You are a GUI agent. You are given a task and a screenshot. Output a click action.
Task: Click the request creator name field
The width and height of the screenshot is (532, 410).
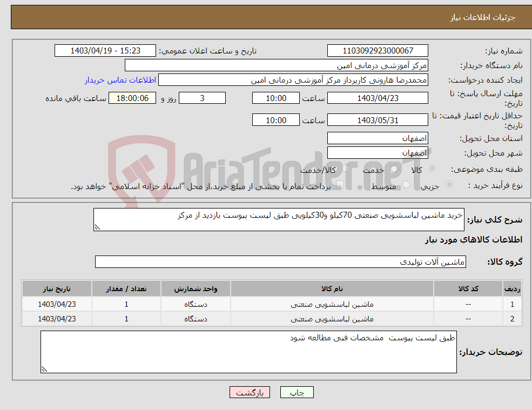(293, 80)
